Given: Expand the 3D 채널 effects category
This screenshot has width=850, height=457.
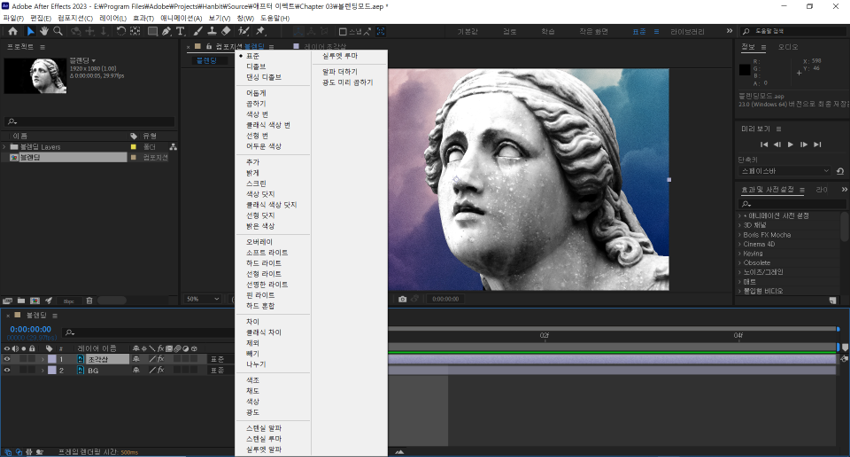Looking at the screenshot, I should 740,225.
